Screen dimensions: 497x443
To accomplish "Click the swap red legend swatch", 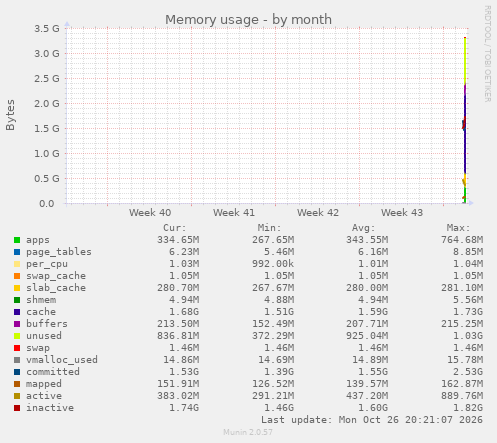I will pos(17,348).
